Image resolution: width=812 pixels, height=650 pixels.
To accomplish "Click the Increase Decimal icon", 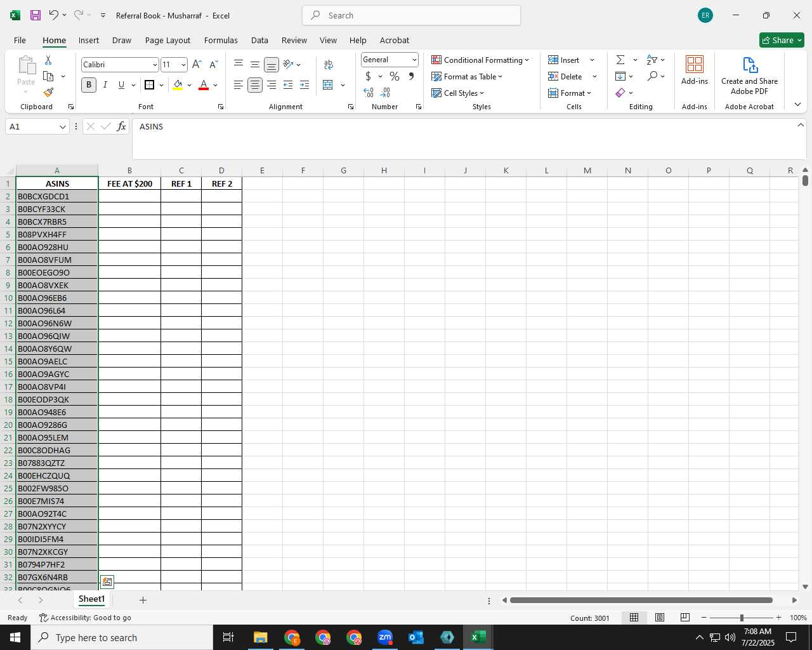I will point(369,93).
